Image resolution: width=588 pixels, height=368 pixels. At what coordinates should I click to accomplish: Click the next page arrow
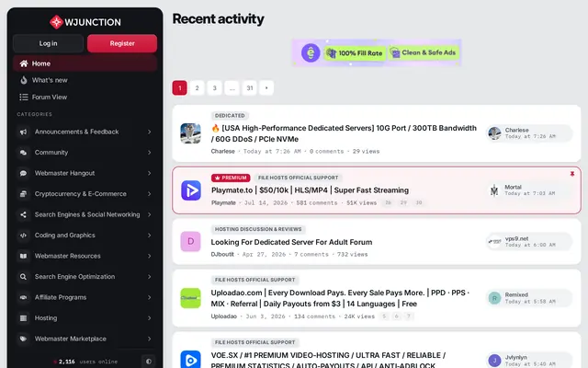(266, 88)
